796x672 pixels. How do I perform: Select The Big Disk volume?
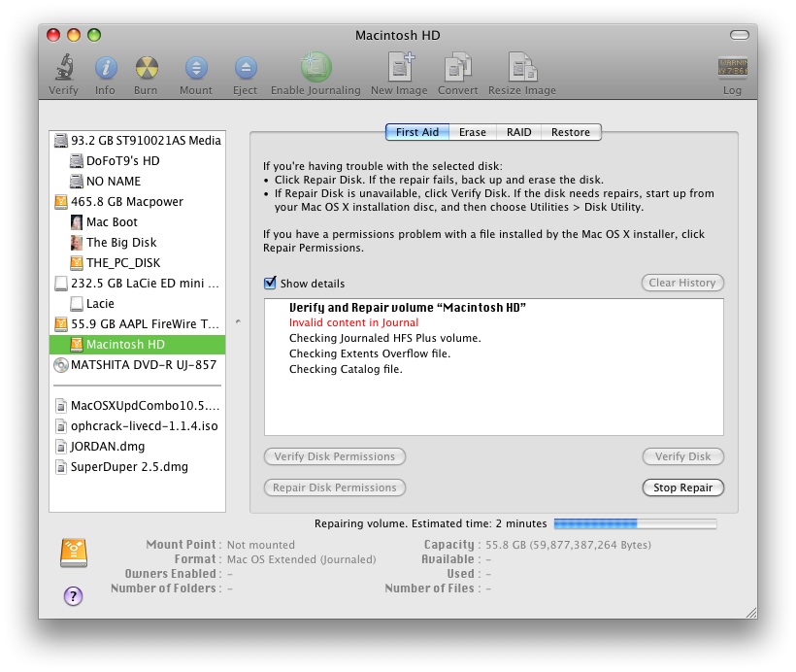click(x=138, y=242)
